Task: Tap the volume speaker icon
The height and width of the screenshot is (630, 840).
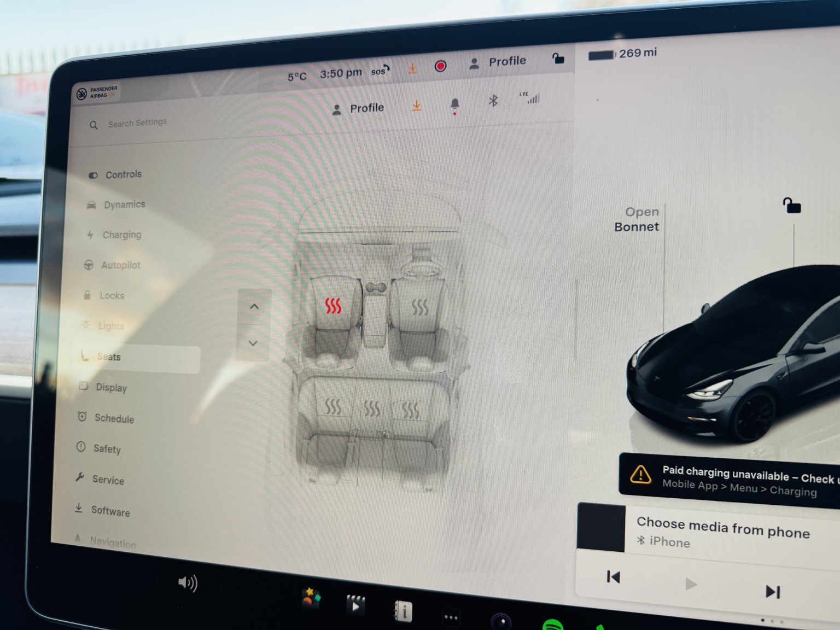Action: pyautogui.click(x=188, y=583)
